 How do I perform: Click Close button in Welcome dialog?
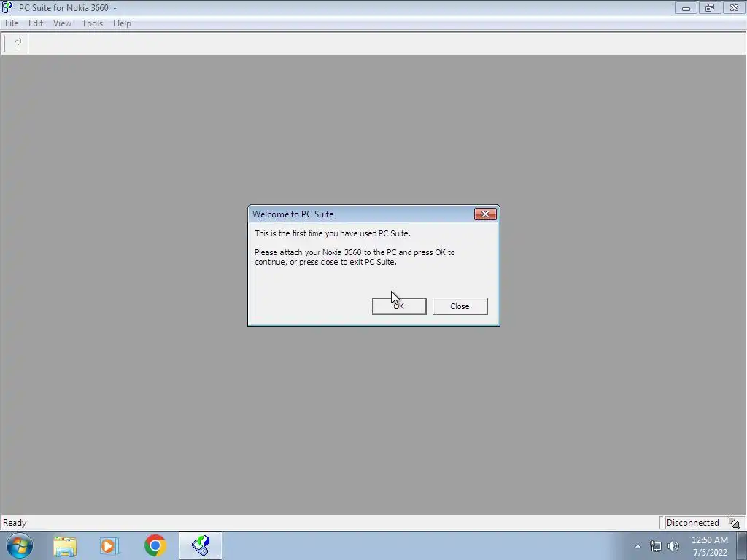(460, 306)
